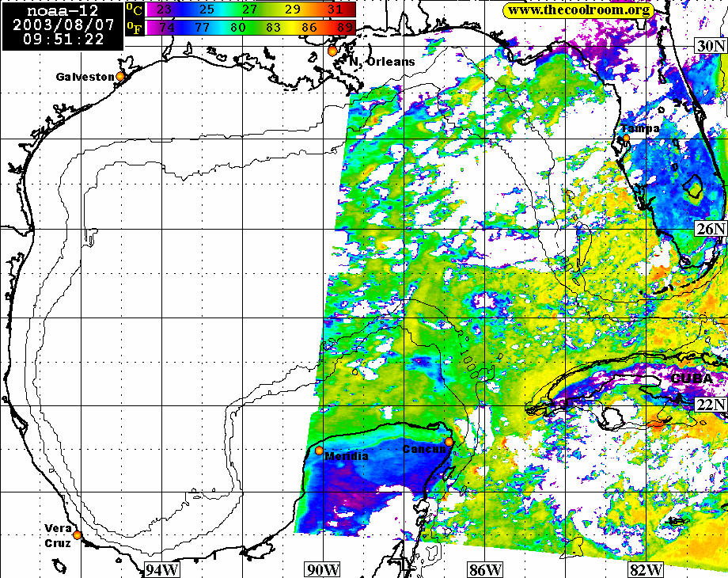Click the 89 value on Fahrenheit scale

click(x=345, y=28)
